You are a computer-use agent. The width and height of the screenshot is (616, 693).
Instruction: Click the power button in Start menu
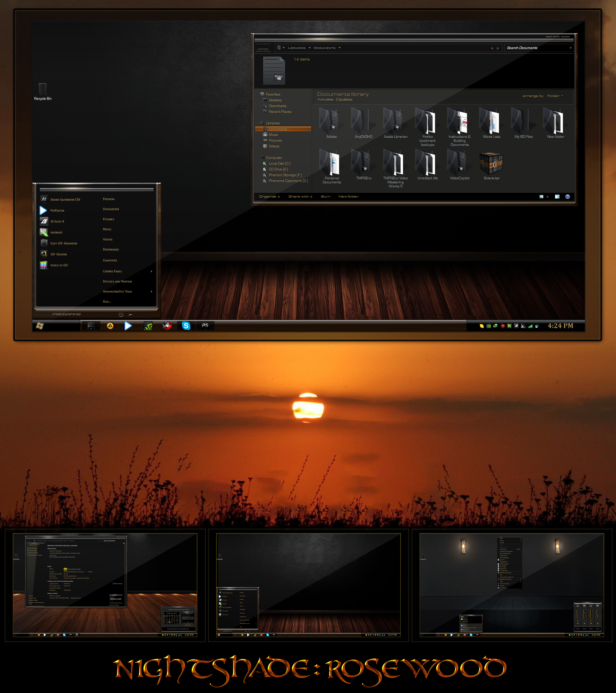click(x=121, y=315)
